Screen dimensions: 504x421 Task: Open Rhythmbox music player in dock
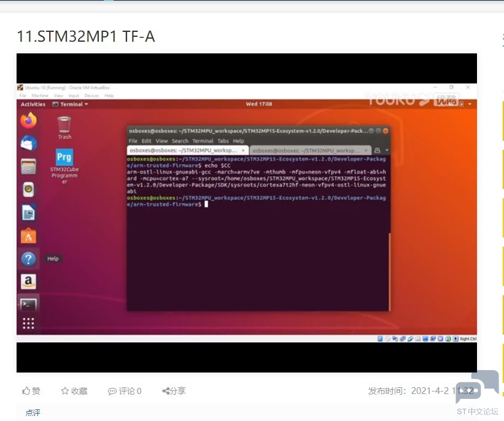click(29, 190)
